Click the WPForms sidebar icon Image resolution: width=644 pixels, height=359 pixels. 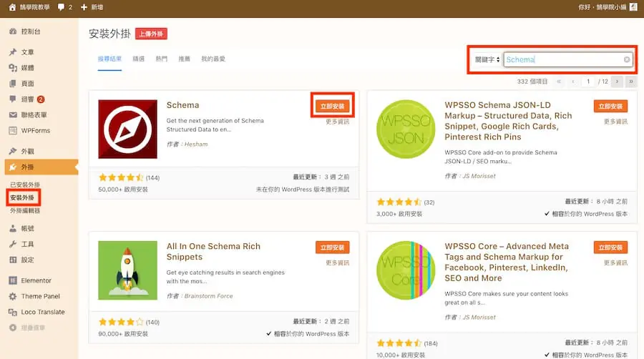click(x=13, y=130)
